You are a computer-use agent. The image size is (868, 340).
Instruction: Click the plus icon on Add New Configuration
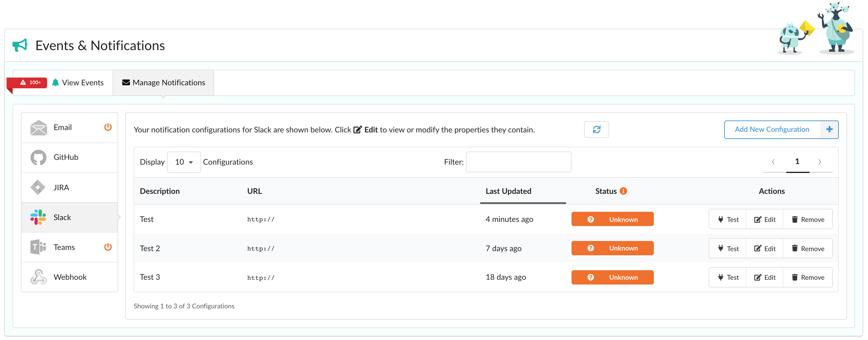829,129
